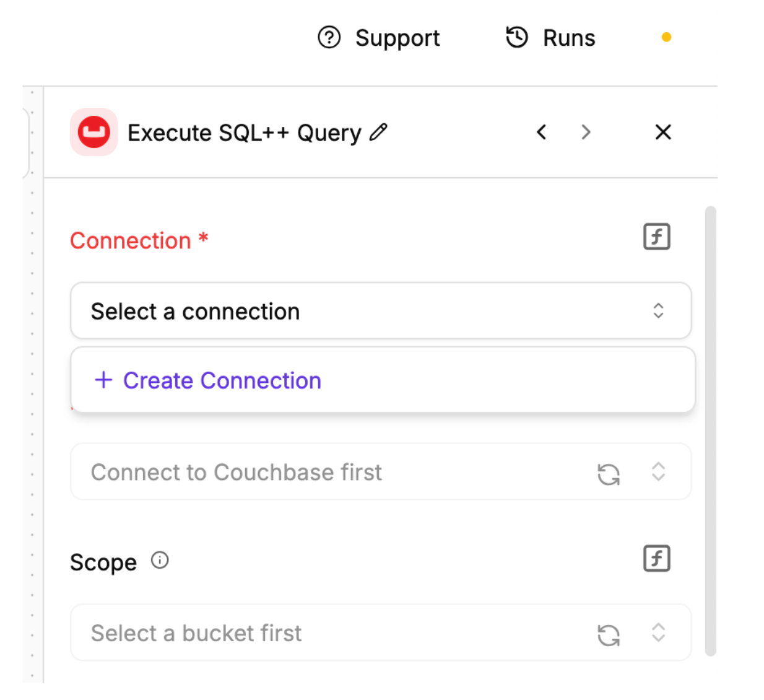Show info tooltip next to Scope
764x700 pixels.
[160, 561]
